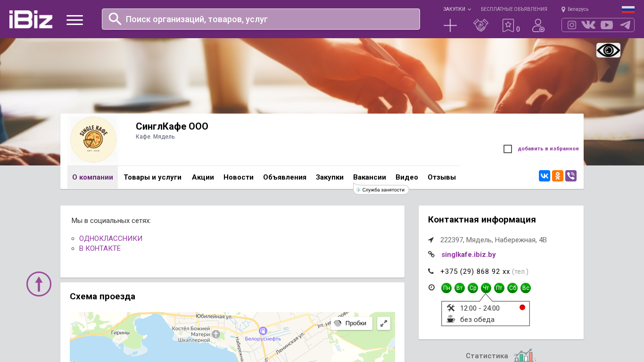Expand the map to fullscreen

(x=384, y=323)
